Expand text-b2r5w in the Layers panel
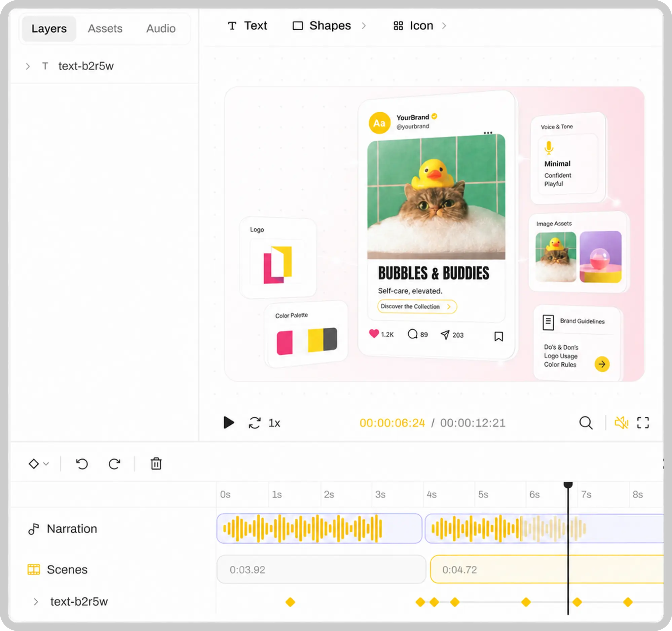Screen dimensions: 672x631 pyautogui.click(x=28, y=66)
